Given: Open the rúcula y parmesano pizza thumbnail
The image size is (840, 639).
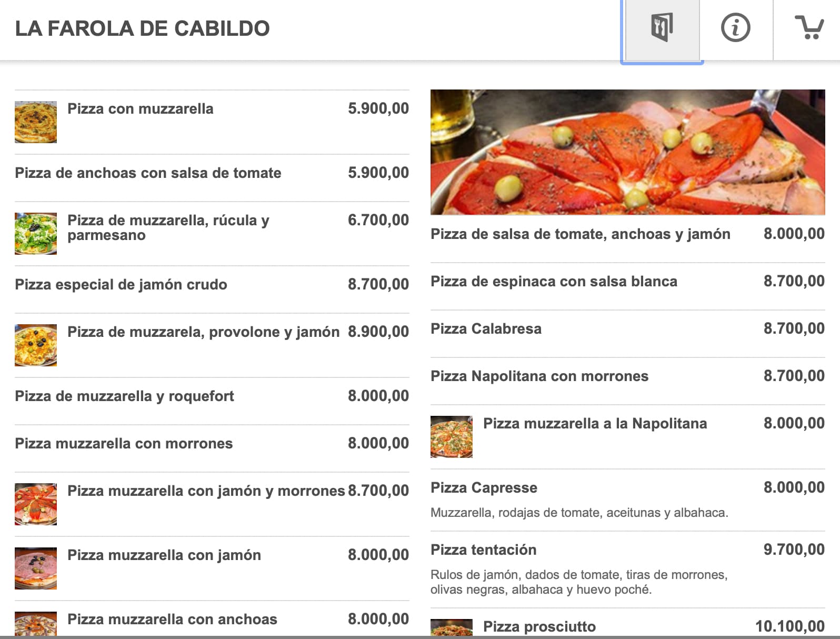Looking at the screenshot, I should point(36,234).
